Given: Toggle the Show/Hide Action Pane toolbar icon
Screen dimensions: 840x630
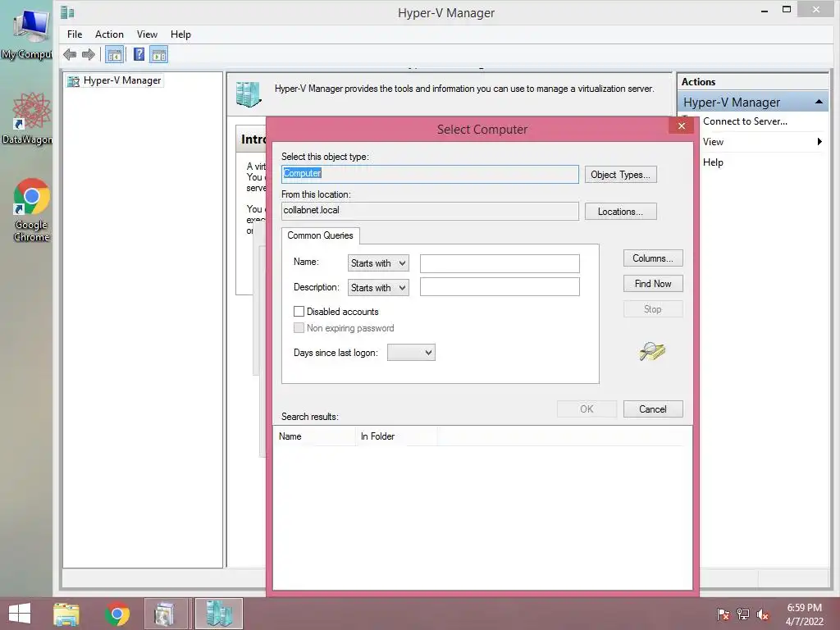Looking at the screenshot, I should tap(159, 55).
